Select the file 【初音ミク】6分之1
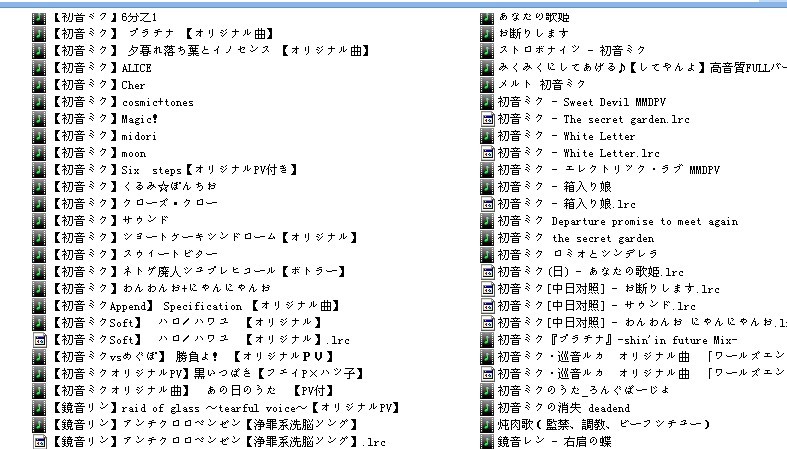The width and height of the screenshot is (787, 449). click(105, 18)
